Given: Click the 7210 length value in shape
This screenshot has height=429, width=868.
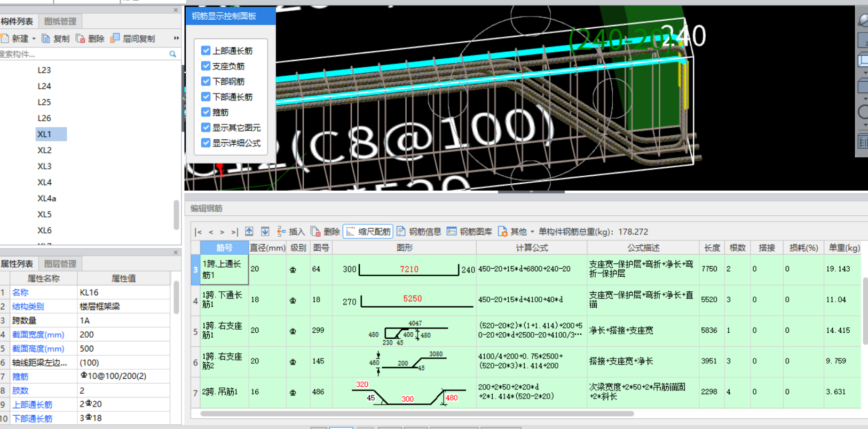Looking at the screenshot, I should tap(409, 269).
